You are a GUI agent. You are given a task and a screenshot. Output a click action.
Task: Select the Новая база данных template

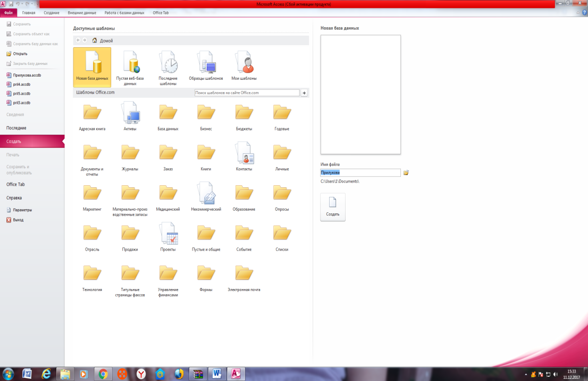93,67
